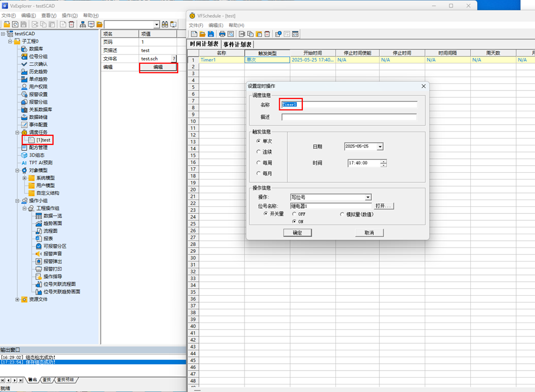Select the 报警设置 tree node
535x392 pixels.
[x=38, y=94]
